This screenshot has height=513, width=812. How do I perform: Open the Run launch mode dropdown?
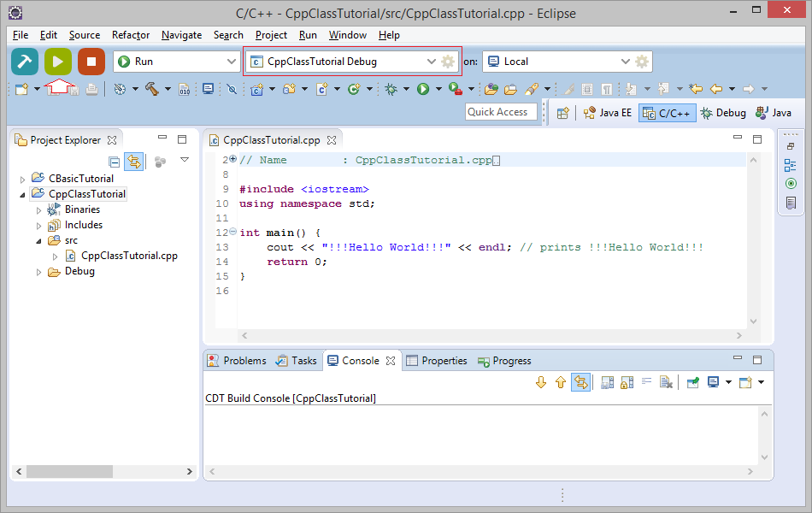click(231, 62)
